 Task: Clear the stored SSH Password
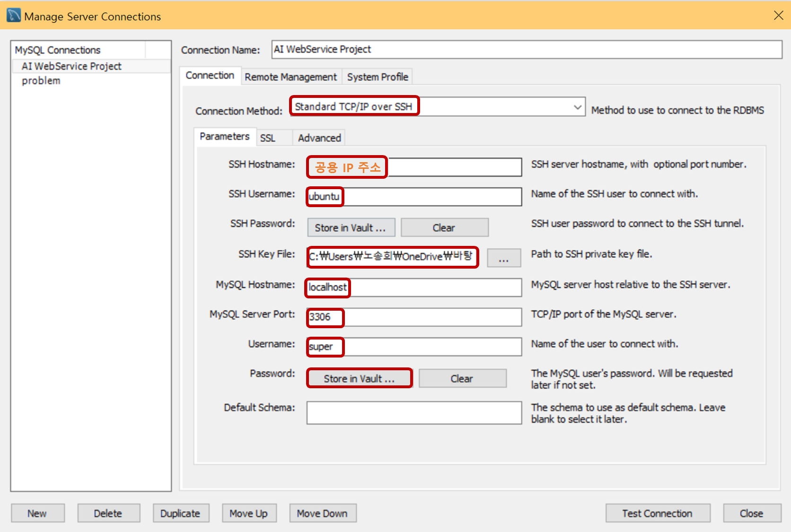click(x=445, y=227)
